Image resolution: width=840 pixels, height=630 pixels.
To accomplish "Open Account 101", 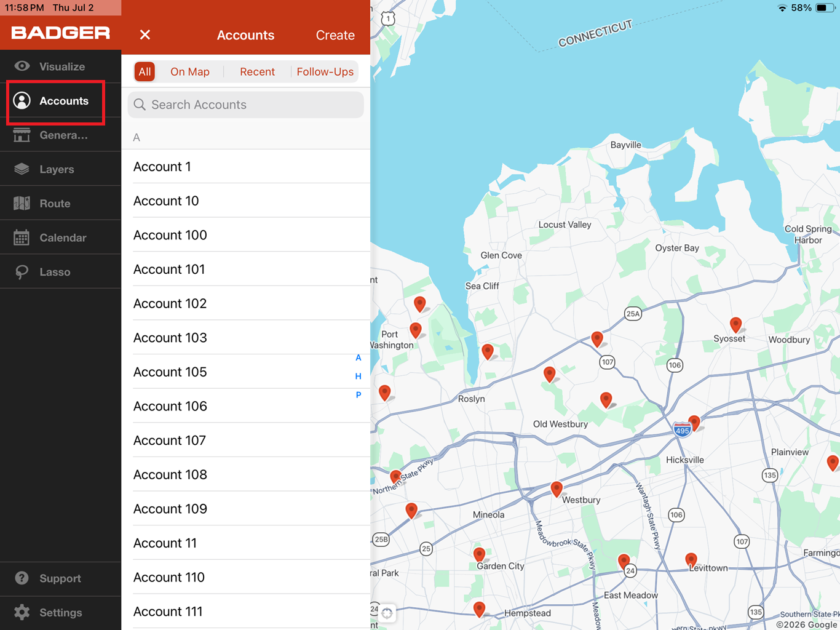I will (246, 269).
